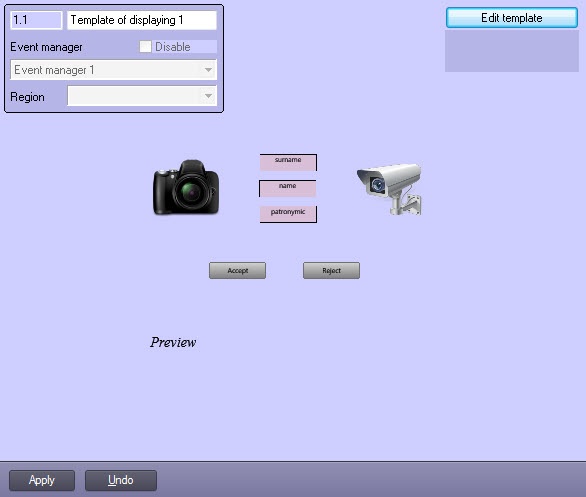Click the Edit template button
The height and width of the screenshot is (497, 586).
click(x=512, y=18)
